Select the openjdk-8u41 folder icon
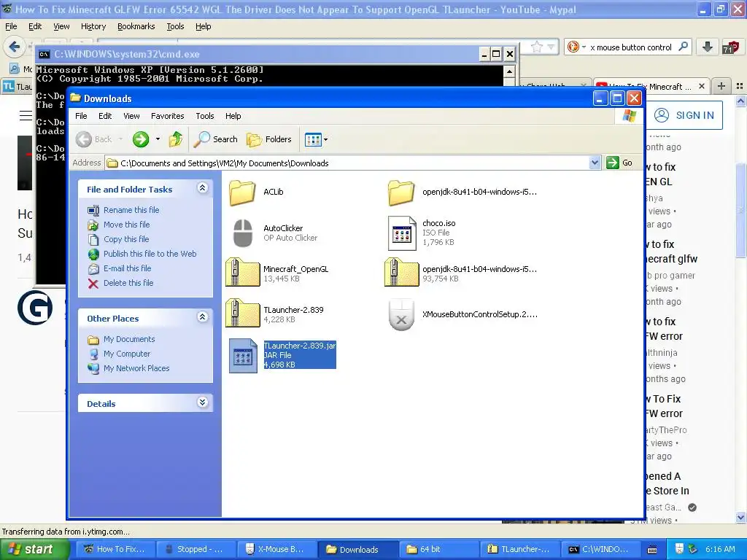This screenshot has height=560, width=747. pyautogui.click(x=401, y=192)
